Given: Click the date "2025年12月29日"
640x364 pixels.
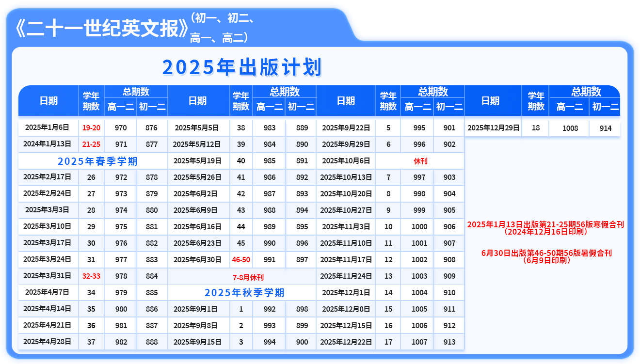Looking at the screenshot, I should click(x=494, y=128).
